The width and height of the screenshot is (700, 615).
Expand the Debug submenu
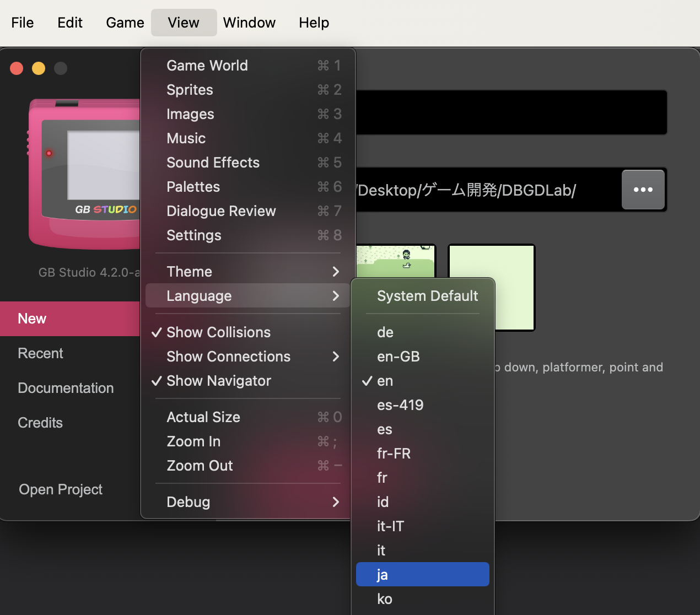[x=248, y=502]
